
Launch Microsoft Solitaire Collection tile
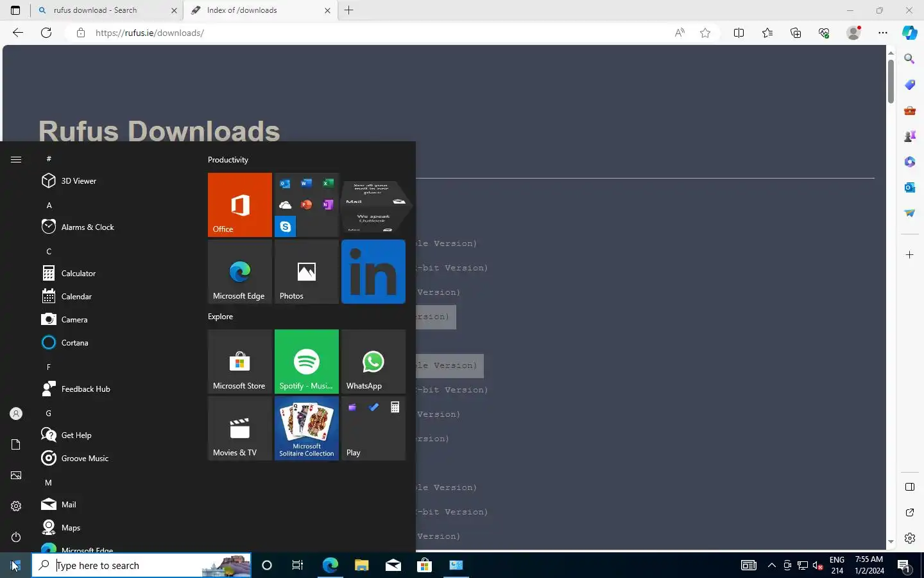pos(306,428)
